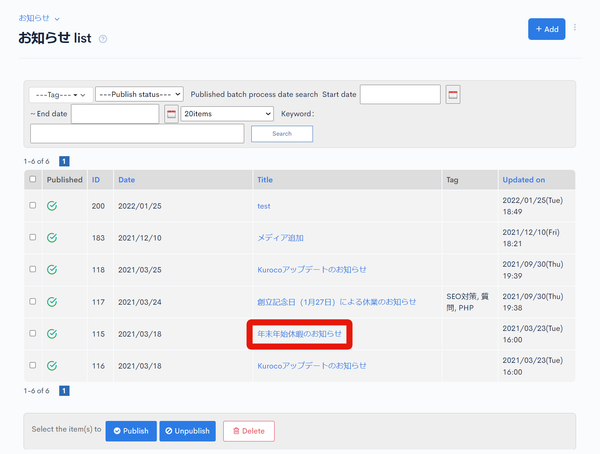600x454 pixels.
Task: Click the + Add button
Action: (546, 29)
